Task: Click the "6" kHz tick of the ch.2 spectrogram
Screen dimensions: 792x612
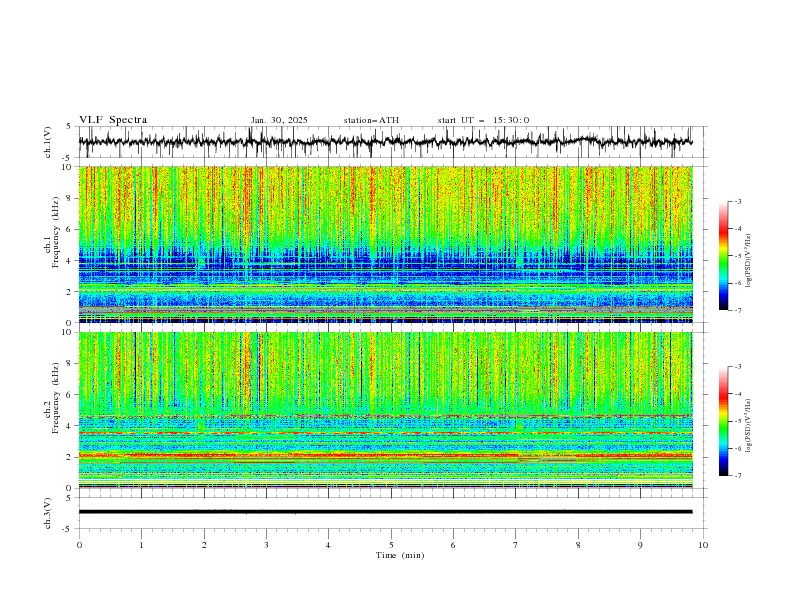Action: tap(70, 395)
